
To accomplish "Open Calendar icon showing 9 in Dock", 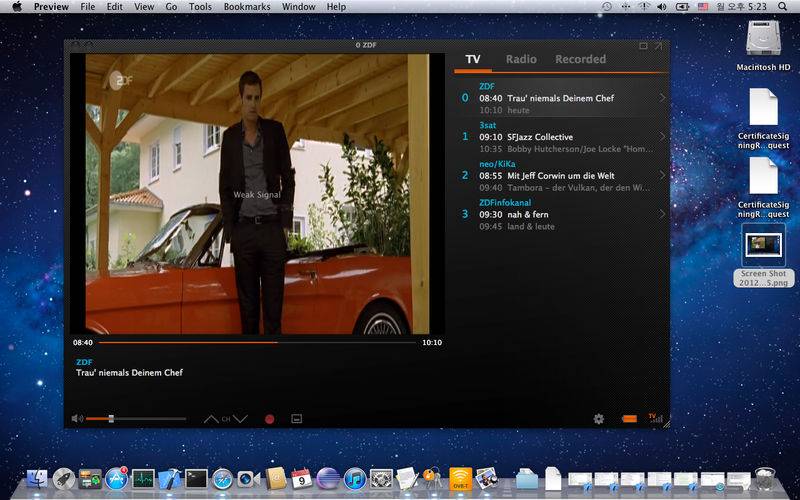I will coord(302,479).
